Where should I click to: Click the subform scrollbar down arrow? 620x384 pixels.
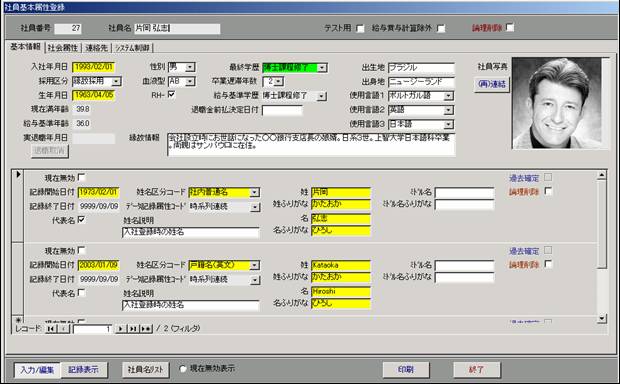(x=601, y=318)
